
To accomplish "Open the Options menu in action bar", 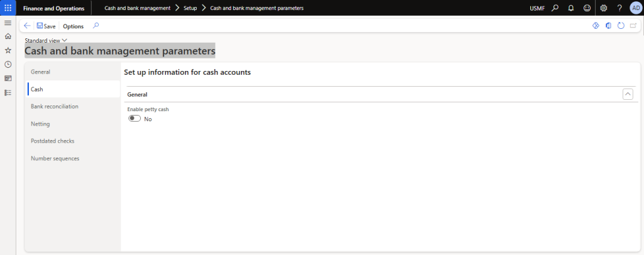I will pyautogui.click(x=73, y=26).
